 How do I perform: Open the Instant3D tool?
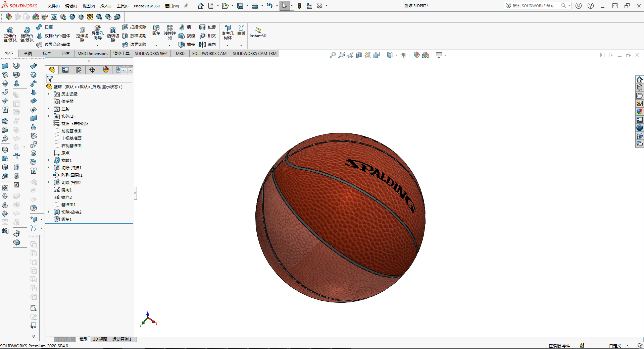[x=258, y=33]
